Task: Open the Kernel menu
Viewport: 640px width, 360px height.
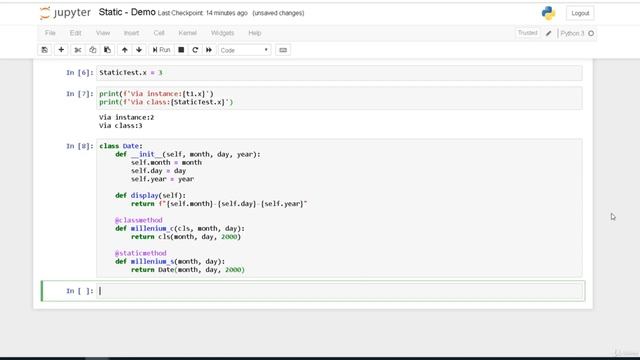Action: [x=188, y=33]
